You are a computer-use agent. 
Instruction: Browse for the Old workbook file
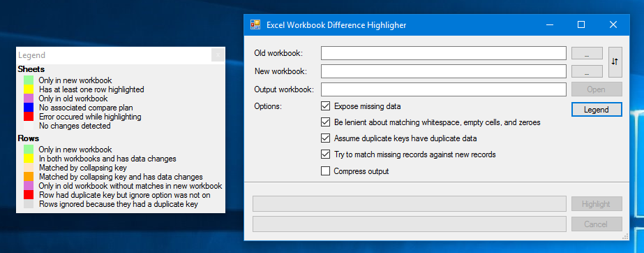coord(587,54)
